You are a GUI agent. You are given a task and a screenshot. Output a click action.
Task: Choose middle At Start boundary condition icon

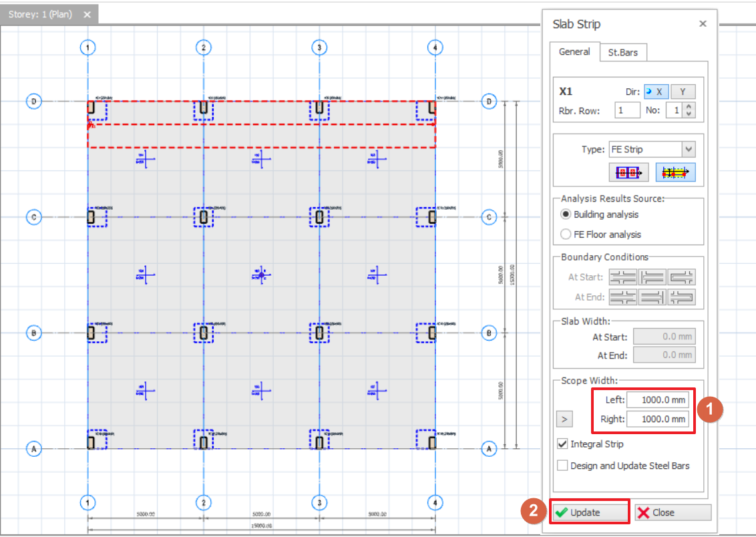pos(652,277)
